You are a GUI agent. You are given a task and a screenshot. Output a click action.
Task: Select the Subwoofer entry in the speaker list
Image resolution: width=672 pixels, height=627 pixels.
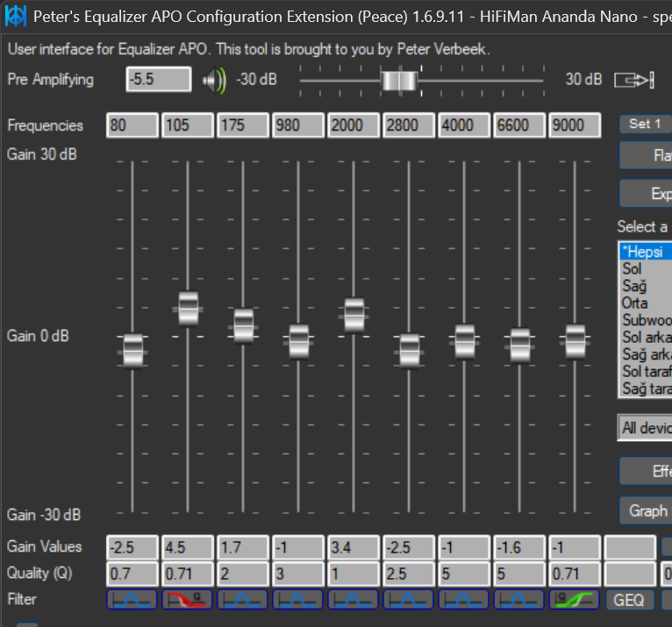646,320
